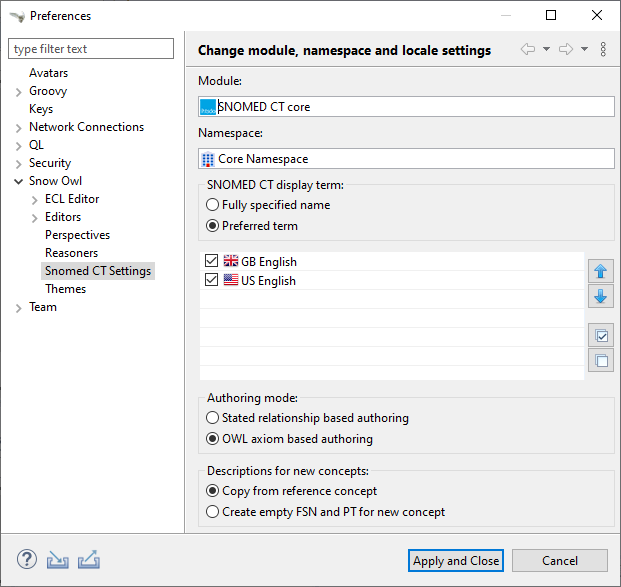Open the Themes preferences page

point(65,289)
